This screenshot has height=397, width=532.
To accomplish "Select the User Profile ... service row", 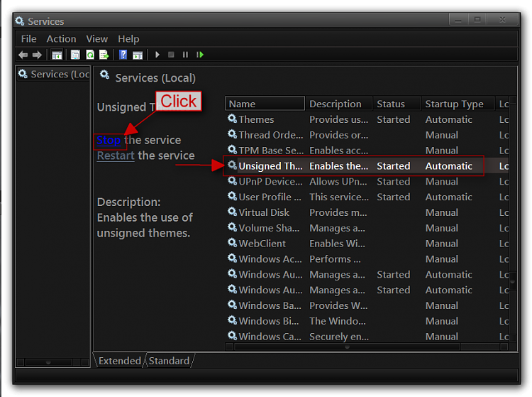I will click(367, 197).
